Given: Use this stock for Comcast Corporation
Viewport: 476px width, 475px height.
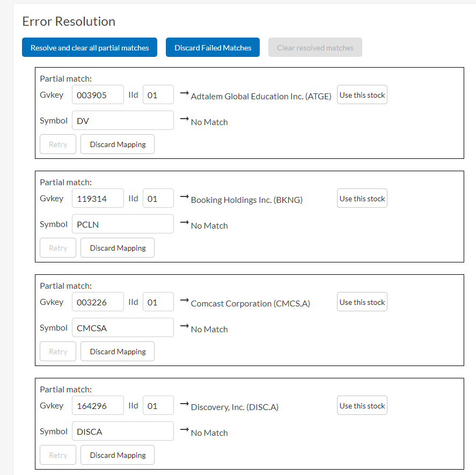Looking at the screenshot, I should tap(362, 302).
